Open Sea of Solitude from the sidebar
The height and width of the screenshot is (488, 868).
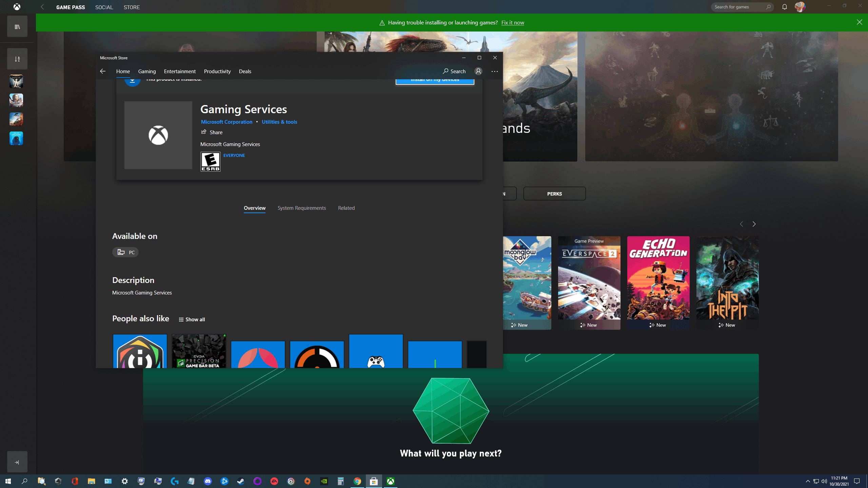pyautogui.click(x=16, y=138)
